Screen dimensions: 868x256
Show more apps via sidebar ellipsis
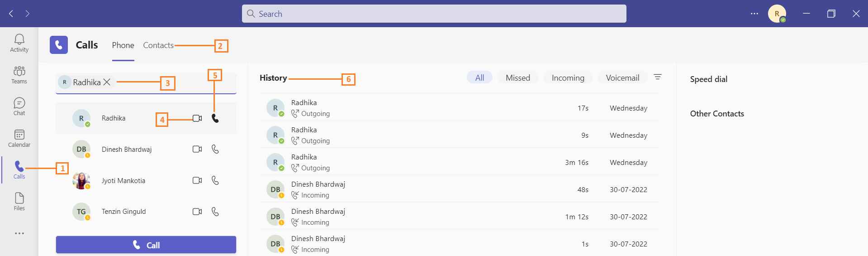point(19,233)
